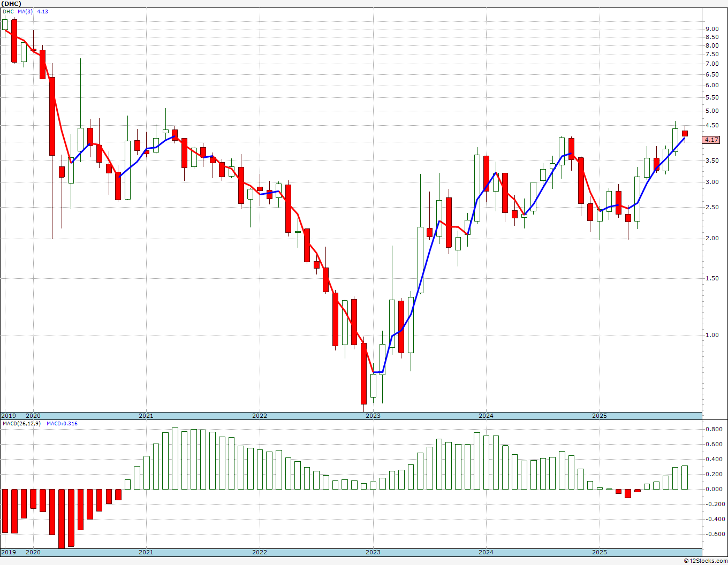Click the (DHC) chart title
This screenshot has height=565, width=728.
point(11,3)
